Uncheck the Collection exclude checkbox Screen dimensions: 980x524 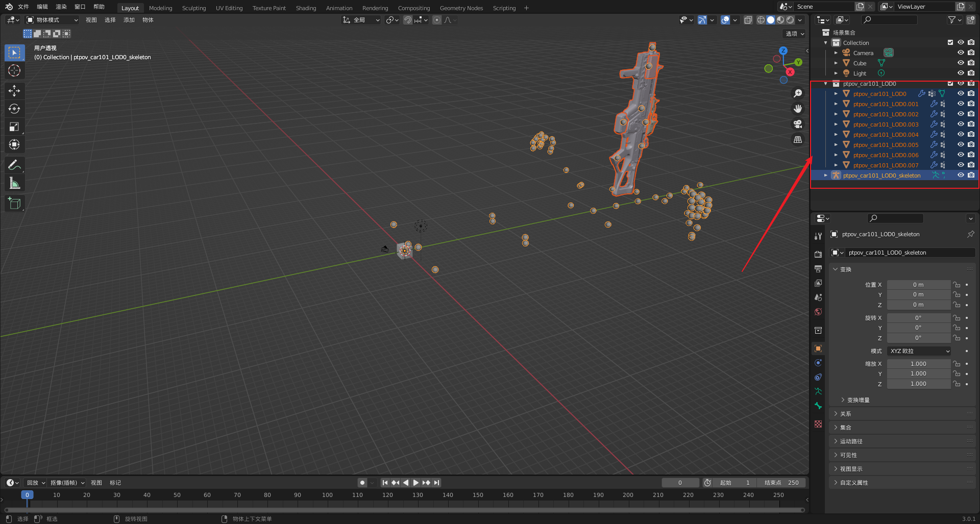[x=950, y=43]
